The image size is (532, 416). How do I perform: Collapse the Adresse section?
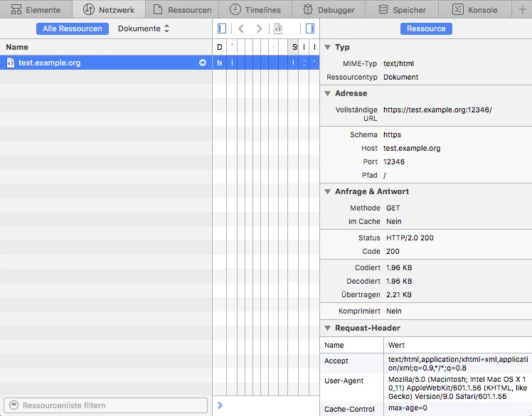coord(327,93)
